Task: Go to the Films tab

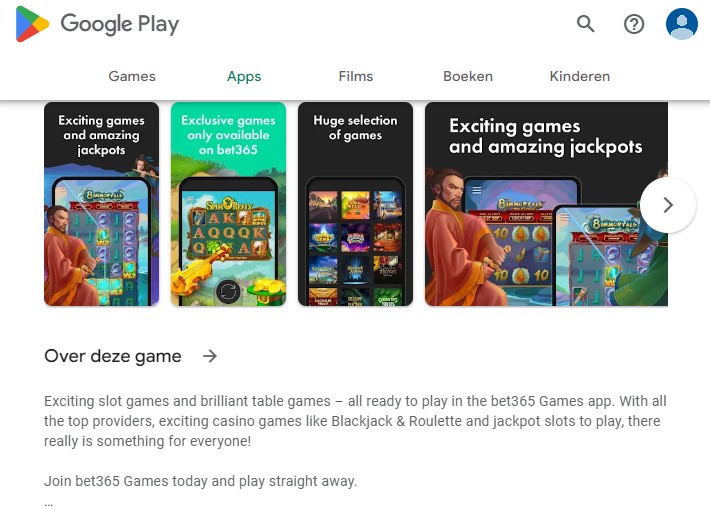Action: [x=356, y=76]
